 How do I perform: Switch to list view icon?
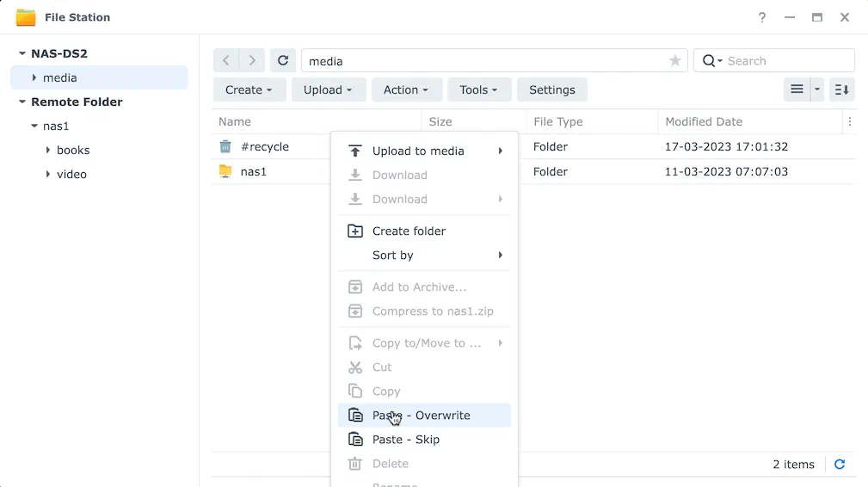point(797,89)
